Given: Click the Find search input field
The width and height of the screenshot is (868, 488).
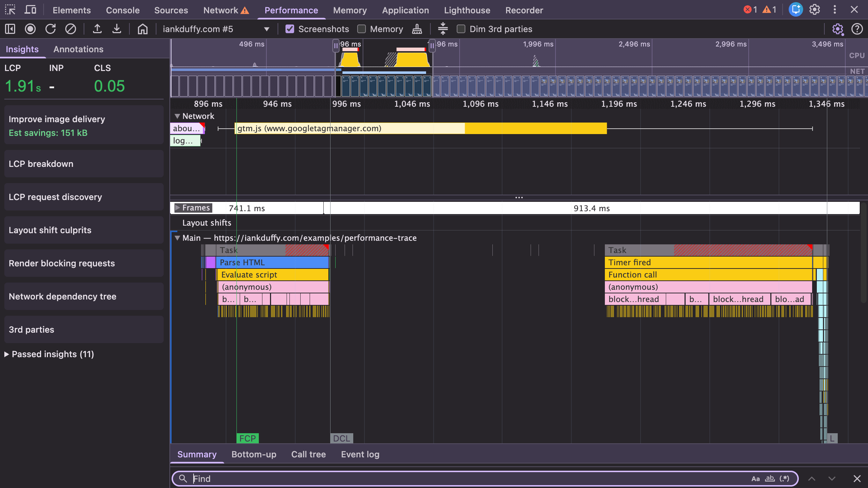Looking at the screenshot, I should tap(469, 479).
